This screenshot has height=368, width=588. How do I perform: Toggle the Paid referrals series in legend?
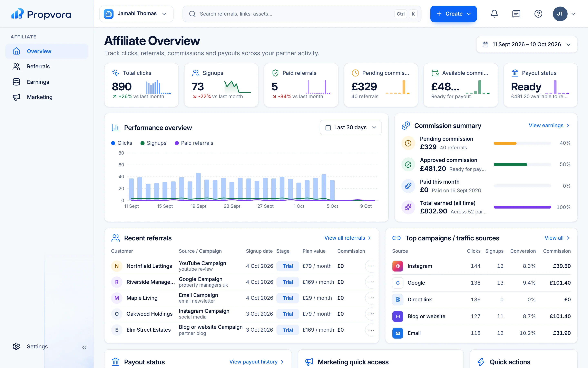pos(194,143)
